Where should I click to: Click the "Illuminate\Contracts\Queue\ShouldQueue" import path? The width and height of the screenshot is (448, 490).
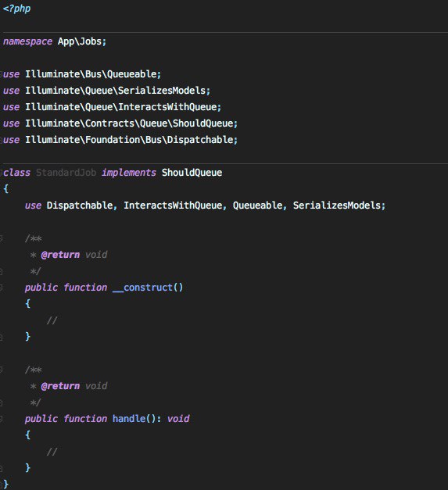pos(129,123)
